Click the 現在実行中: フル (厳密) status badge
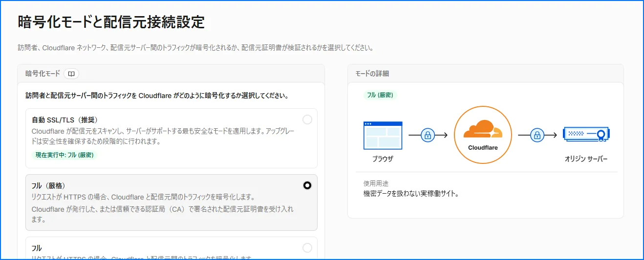 [64, 155]
